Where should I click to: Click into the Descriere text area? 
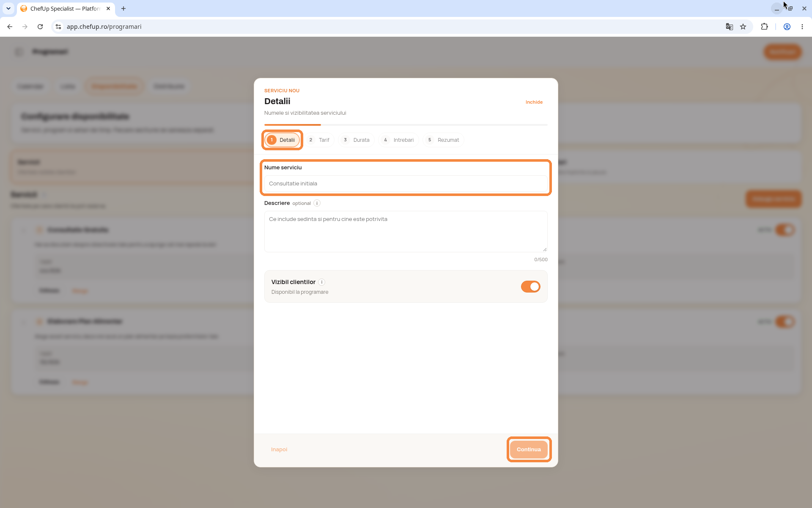click(x=406, y=232)
